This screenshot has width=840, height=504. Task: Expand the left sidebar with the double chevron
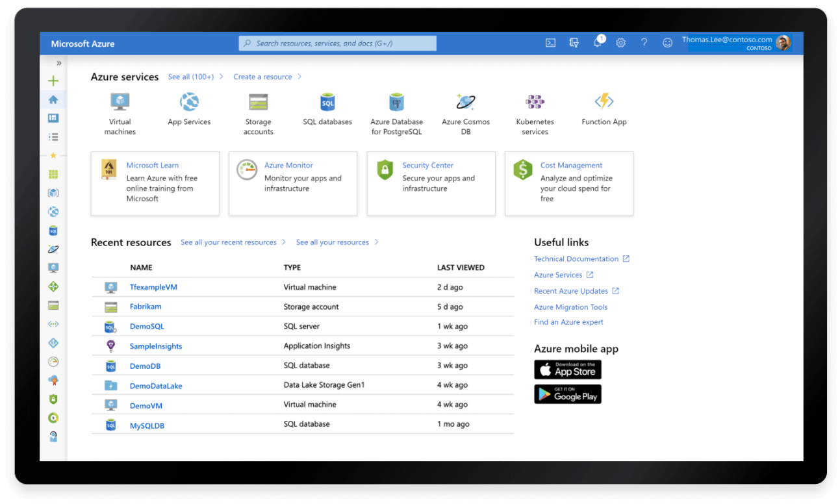coord(58,63)
